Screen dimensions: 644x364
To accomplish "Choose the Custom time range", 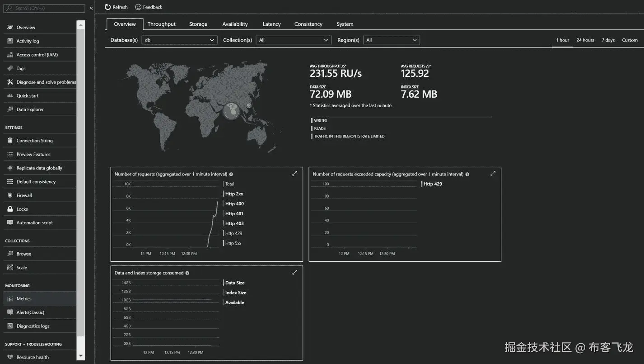I will click(x=630, y=40).
